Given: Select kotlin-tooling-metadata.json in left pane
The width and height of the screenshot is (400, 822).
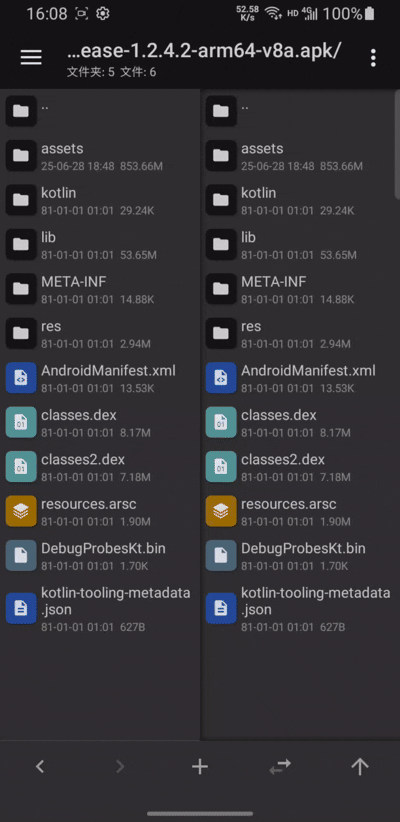Looking at the screenshot, I should coord(100,609).
